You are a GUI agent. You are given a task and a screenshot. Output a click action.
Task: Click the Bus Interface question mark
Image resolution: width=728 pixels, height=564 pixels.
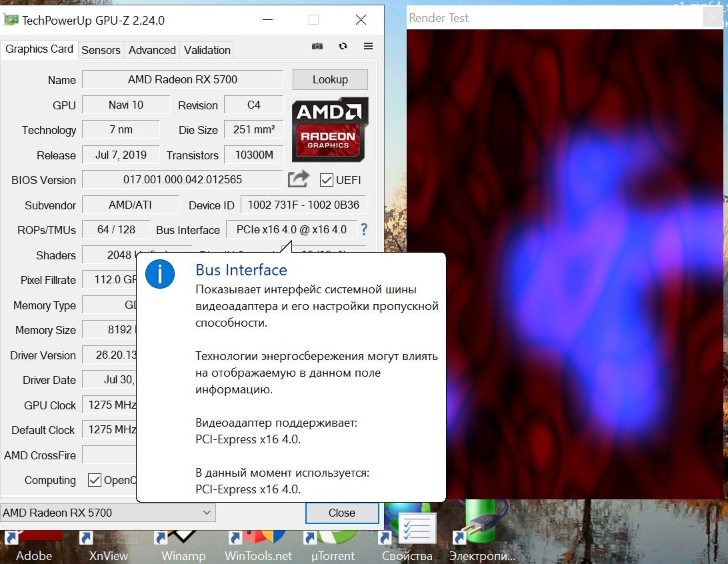(364, 229)
